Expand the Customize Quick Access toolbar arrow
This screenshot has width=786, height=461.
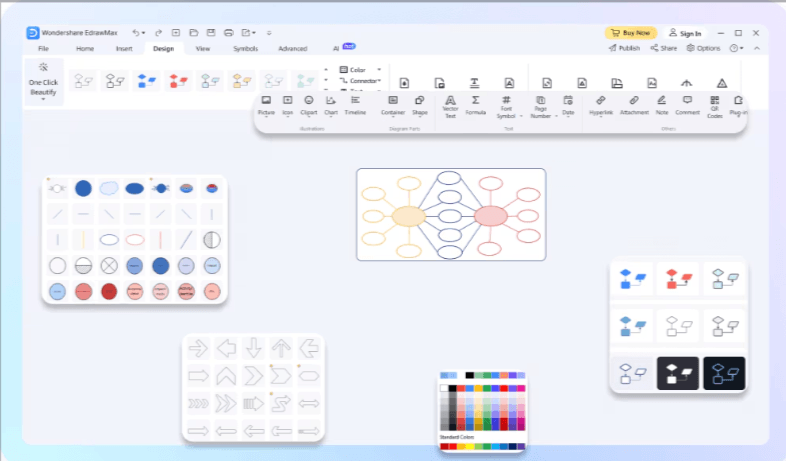[269, 33]
